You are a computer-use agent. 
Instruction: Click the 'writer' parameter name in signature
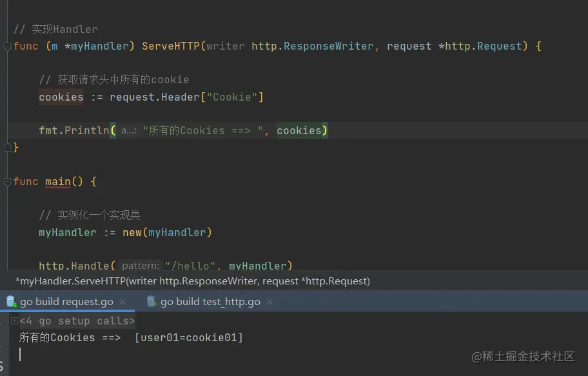[x=226, y=46]
